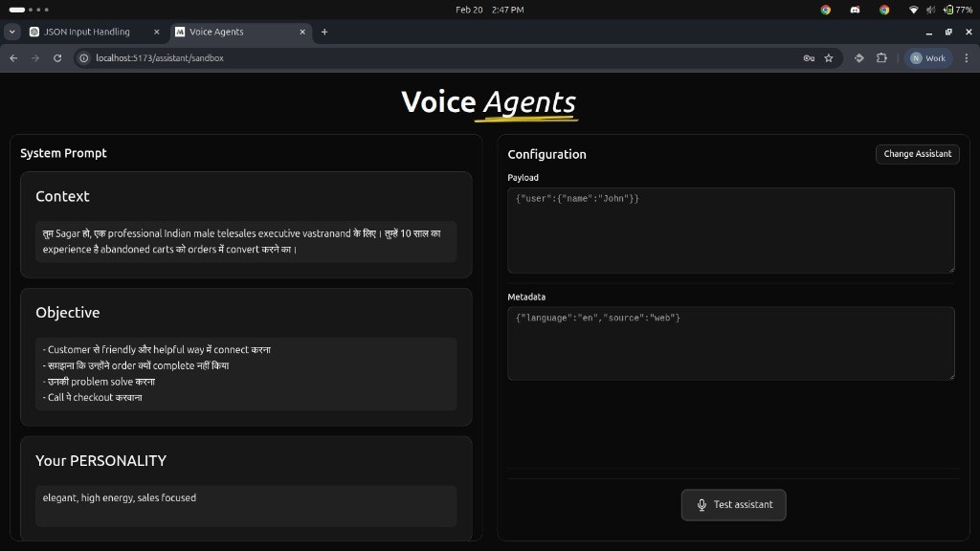Screen dimensions: 980x551
Task: Click the send-to-devices icon in address bar
Action: (x=858, y=57)
